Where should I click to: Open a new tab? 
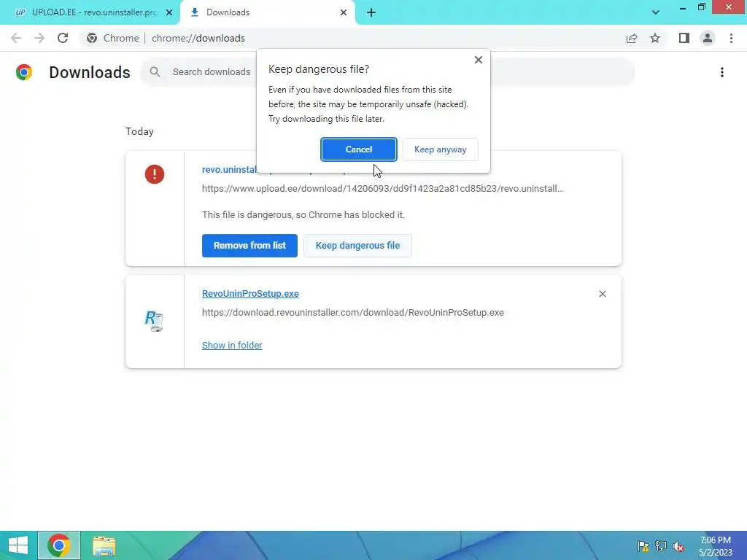tap(371, 12)
